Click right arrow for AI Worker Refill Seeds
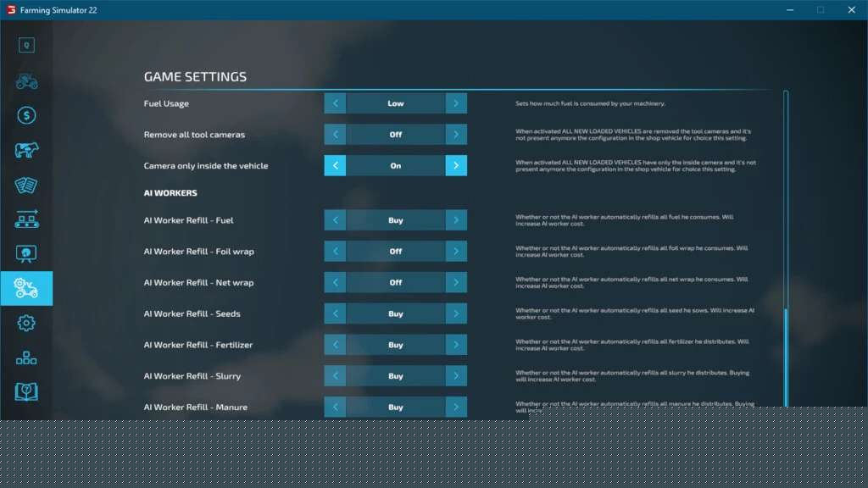Viewport: 868px width, 488px height. pos(456,313)
